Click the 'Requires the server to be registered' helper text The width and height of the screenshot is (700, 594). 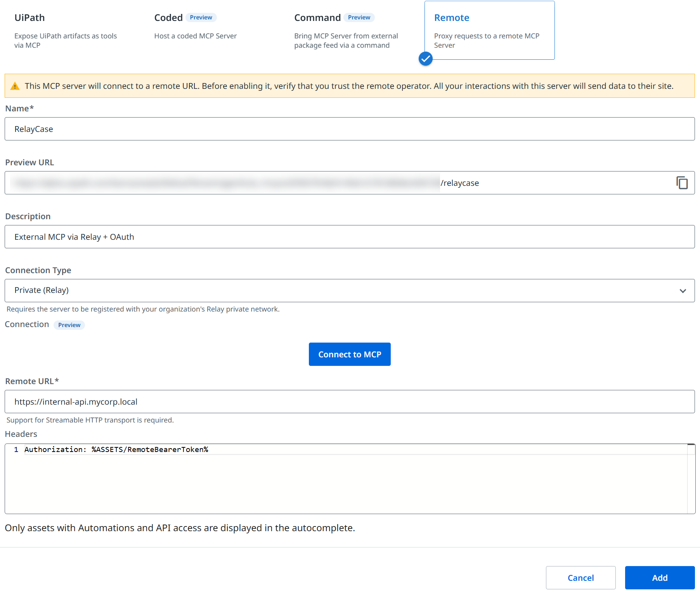(143, 309)
